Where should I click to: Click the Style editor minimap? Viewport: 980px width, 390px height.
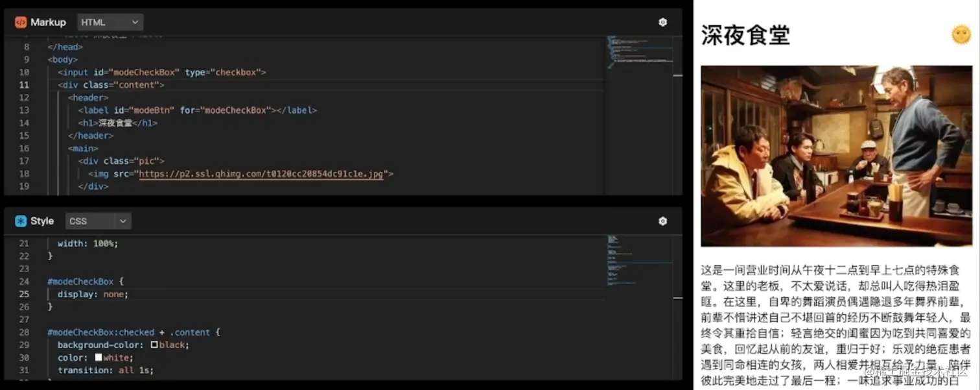tap(639, 260)
